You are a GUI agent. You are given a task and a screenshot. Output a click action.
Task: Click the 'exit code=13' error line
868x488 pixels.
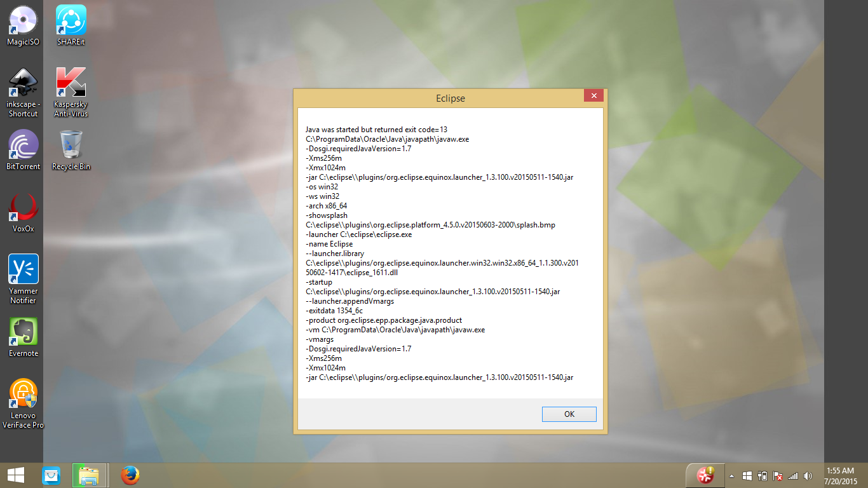pyautogui.click(x=376, y=130)
